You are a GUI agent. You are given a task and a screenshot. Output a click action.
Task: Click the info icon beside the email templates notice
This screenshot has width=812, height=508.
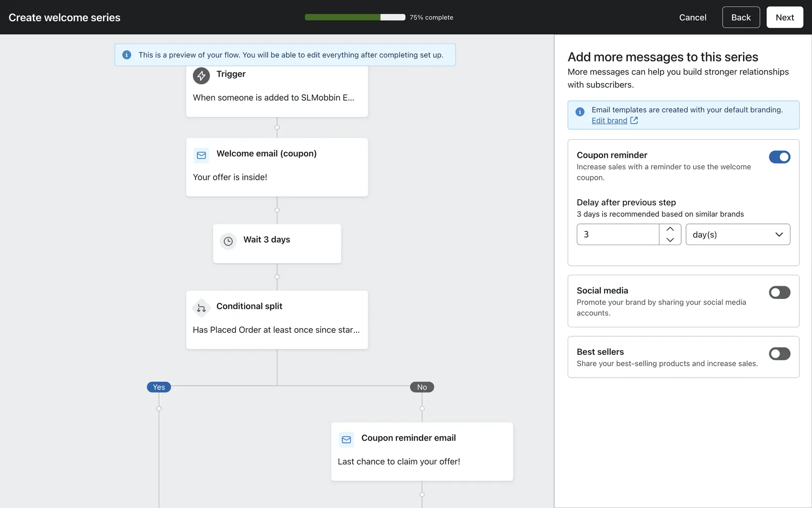coord(580,112)
